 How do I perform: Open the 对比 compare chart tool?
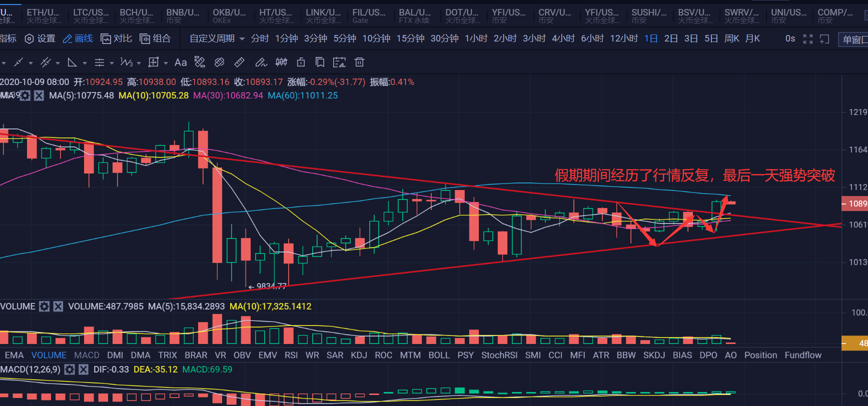(116, 38)
